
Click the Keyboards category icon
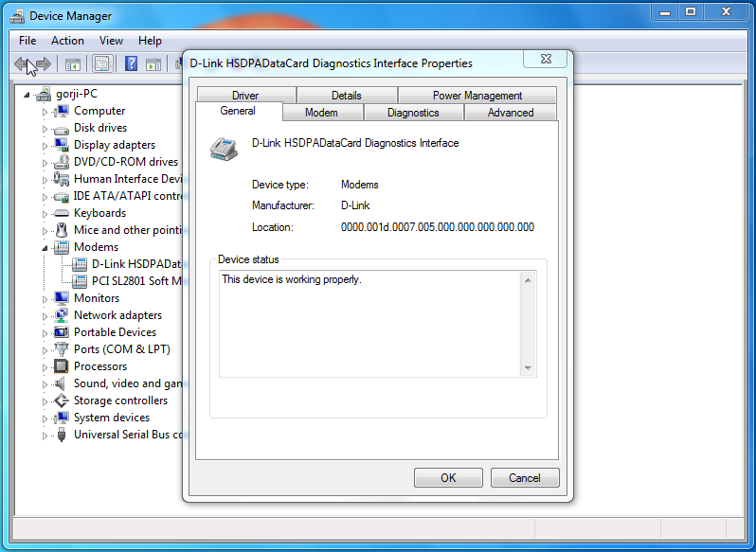tap(62, 213)
